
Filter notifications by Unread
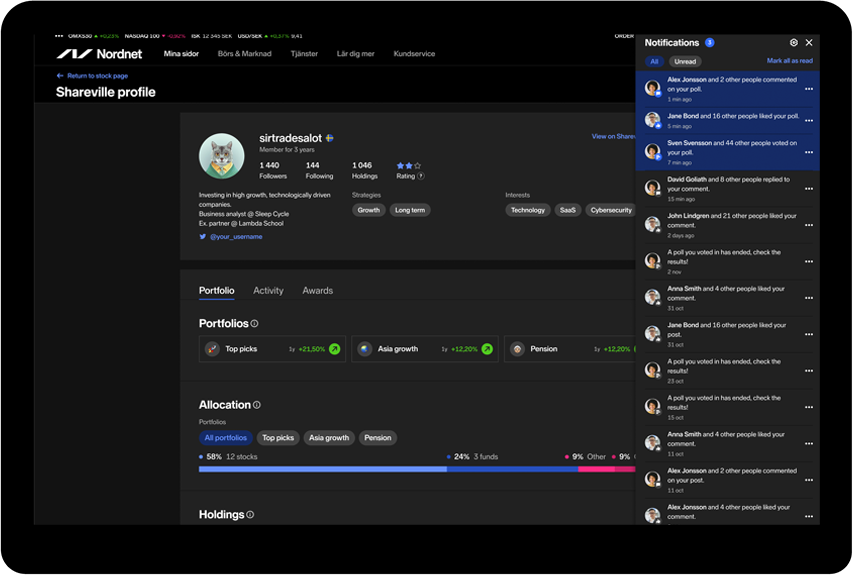[x=685, y=61]
